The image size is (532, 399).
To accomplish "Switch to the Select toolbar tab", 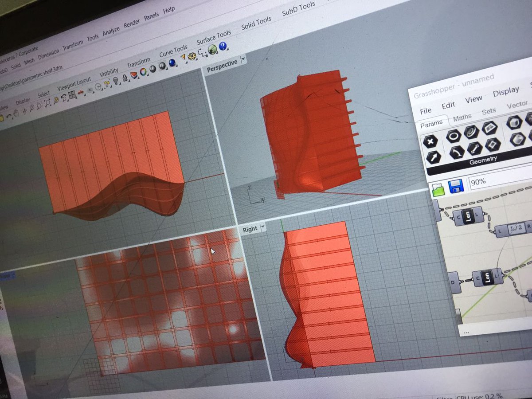I will pyautogui.click(x=43, y=94).
